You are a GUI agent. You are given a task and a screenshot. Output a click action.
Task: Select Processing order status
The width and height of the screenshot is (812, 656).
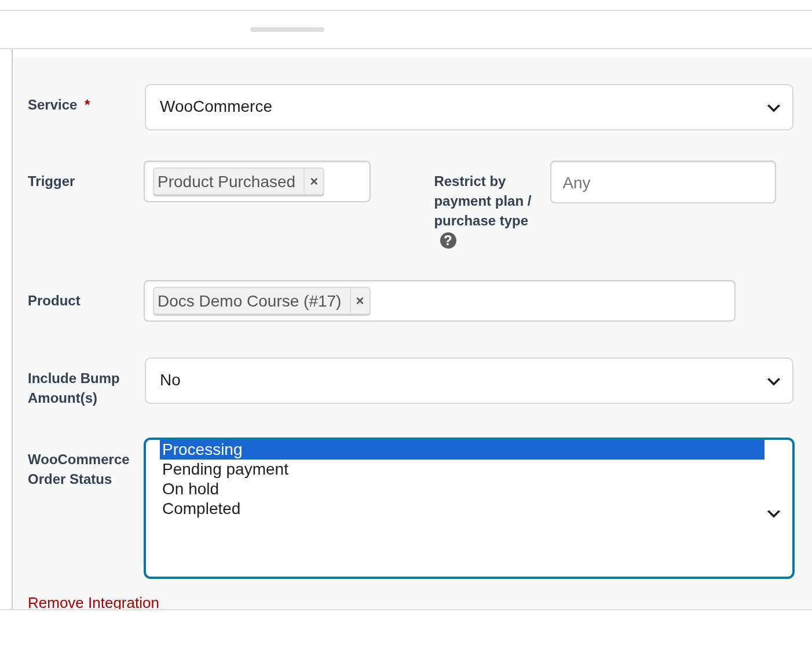[x=462, y=450]
